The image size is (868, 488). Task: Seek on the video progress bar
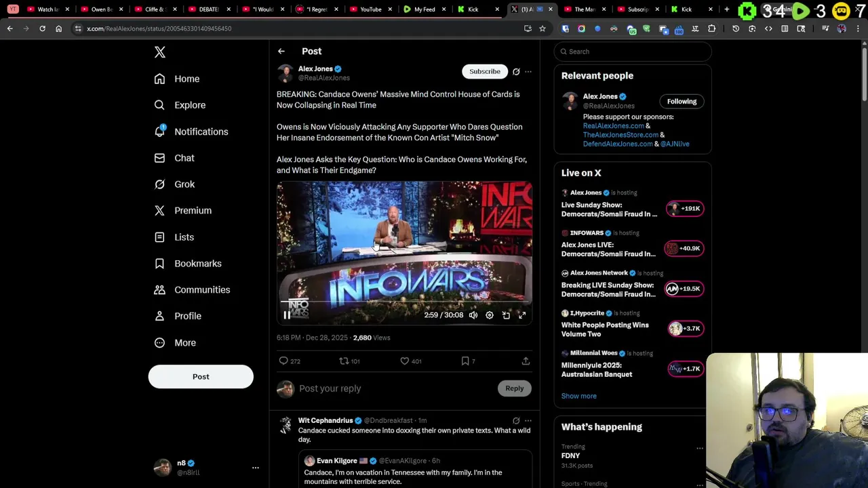tap(404, 302)
